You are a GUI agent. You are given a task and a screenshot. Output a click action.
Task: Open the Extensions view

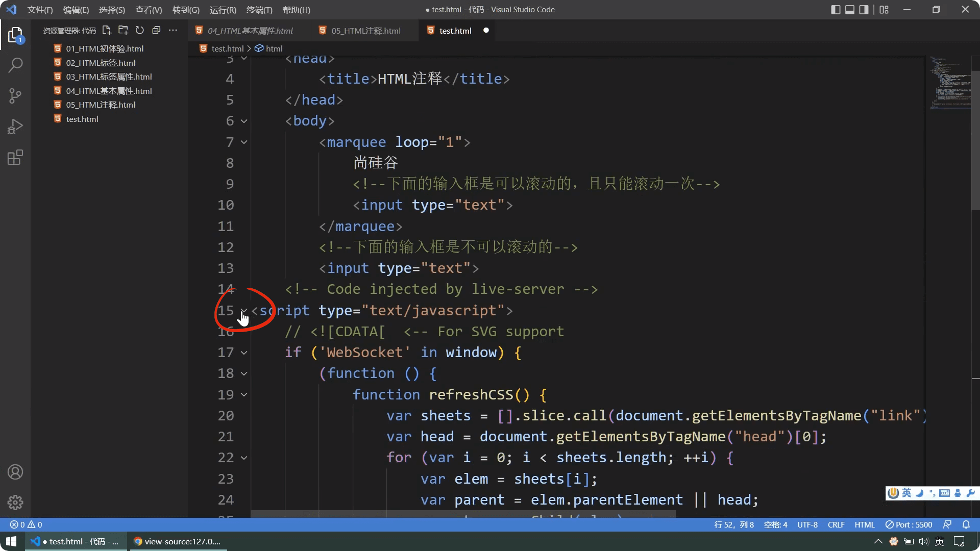15,157
